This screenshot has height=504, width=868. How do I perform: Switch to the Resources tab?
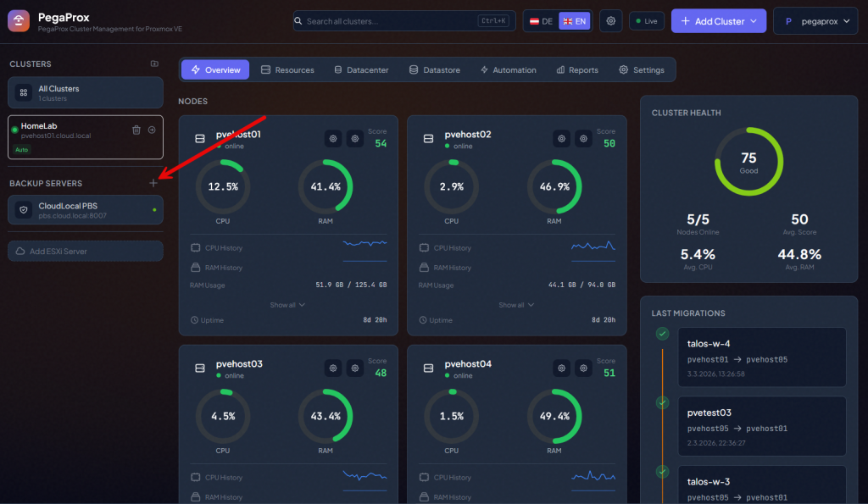pos(287,69)
